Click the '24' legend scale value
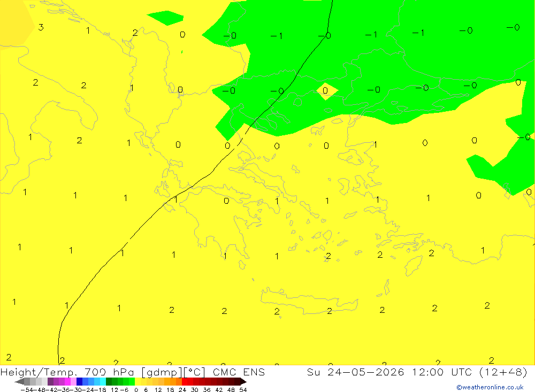Screen dimensions: 535x392 pos(182,390)
